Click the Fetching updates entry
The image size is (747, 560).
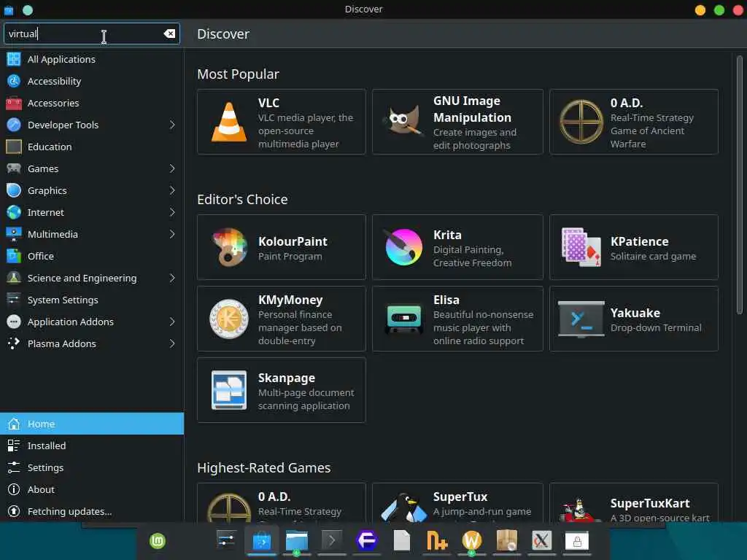coord(92,511)
